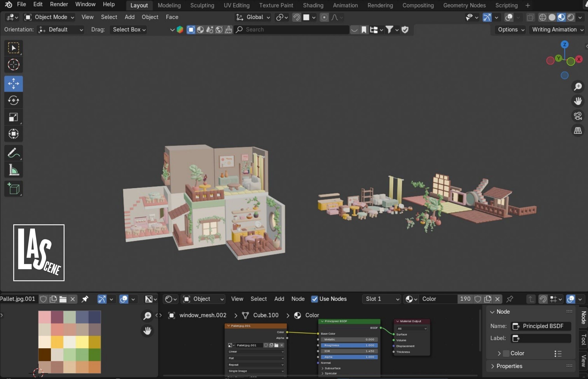
Task: Open the Options dropdown
Action: point(510,30)
